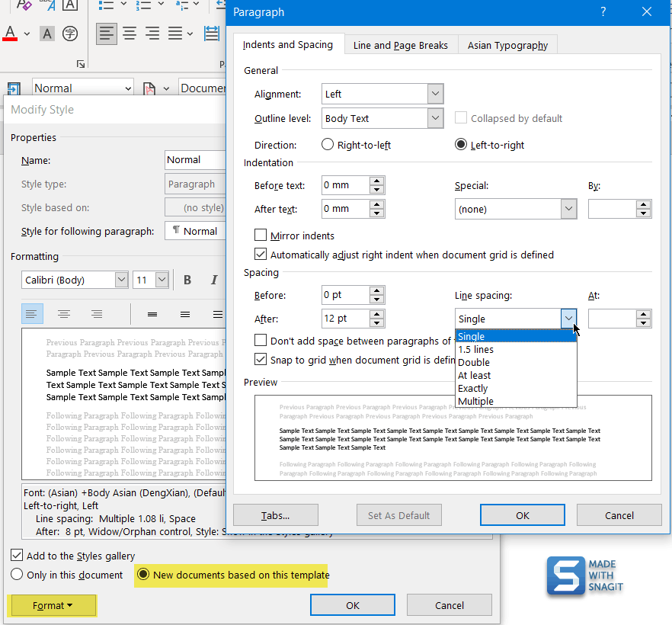Increase the Before text indent value
672x625 pixels.
[x=376, y=181]
